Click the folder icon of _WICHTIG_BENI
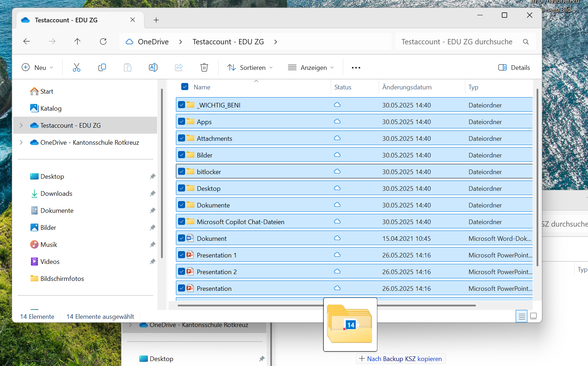 190,105
